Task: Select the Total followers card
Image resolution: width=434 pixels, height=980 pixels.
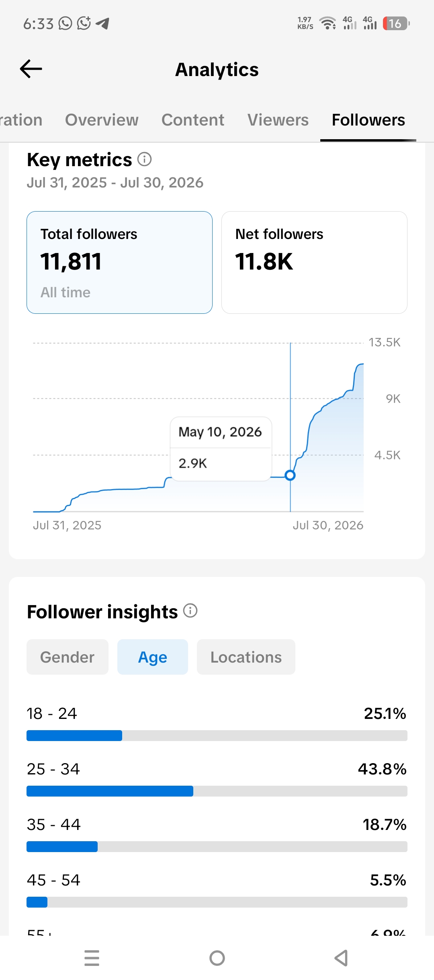Action: pyautogui.click(x=119, y=262)
